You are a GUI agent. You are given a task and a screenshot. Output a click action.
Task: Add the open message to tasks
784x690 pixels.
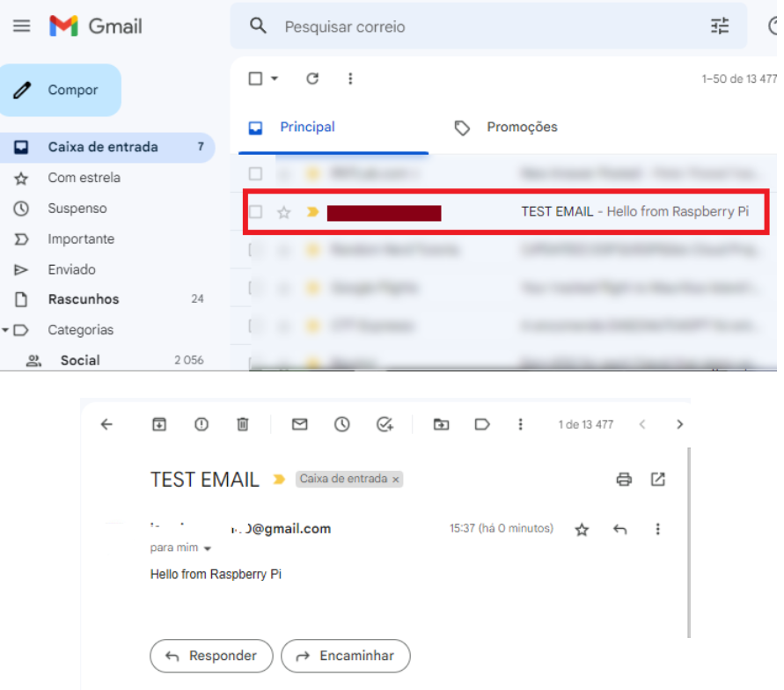coord(385,424)
